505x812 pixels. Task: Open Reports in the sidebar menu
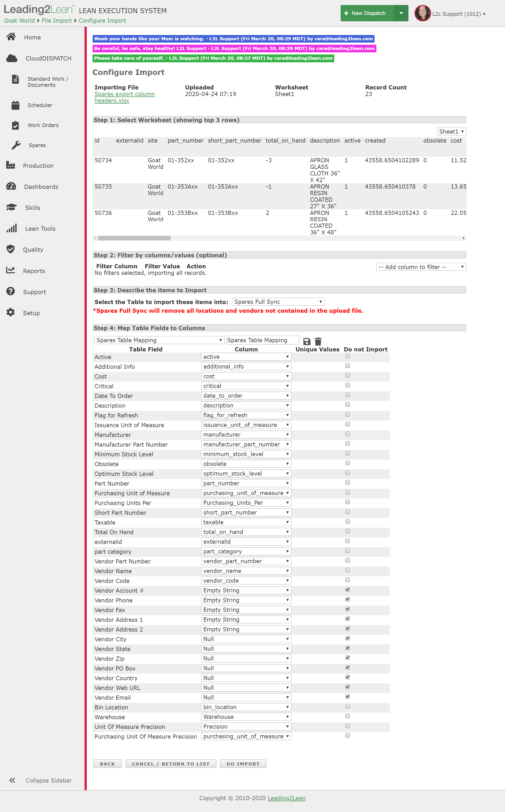[34, 271]
